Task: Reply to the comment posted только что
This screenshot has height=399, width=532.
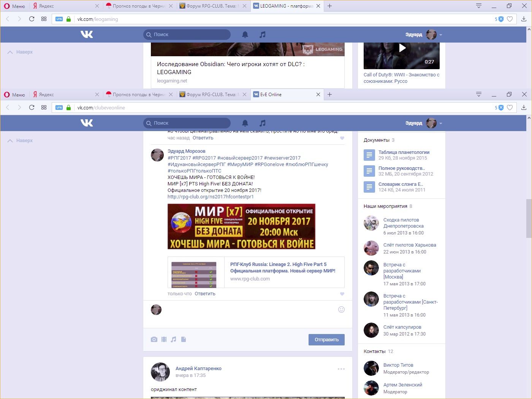Action: [x=205, y=294]
